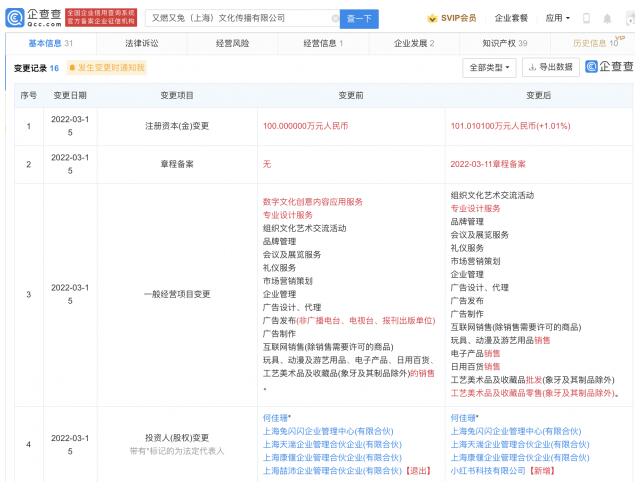This screenshot has height=500, width=644.
Task: Switch to the 企业发展 tab
Action: pos(414,43)
